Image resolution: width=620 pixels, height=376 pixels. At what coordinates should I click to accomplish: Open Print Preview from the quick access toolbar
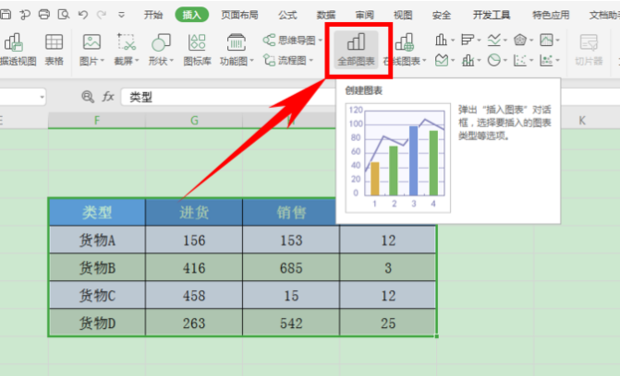pyautogui.click(x=63, y=15)
